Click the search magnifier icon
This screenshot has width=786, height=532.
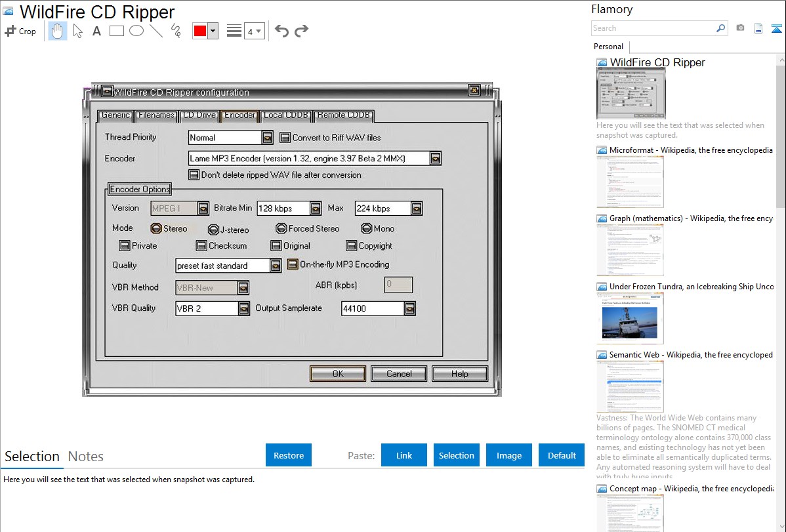720,28
